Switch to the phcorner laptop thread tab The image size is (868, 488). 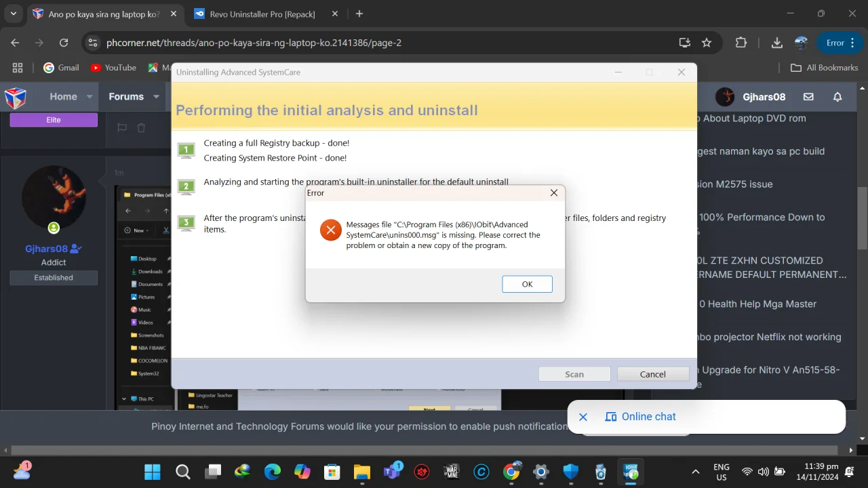pyautogui.click(x=105, y=14)
